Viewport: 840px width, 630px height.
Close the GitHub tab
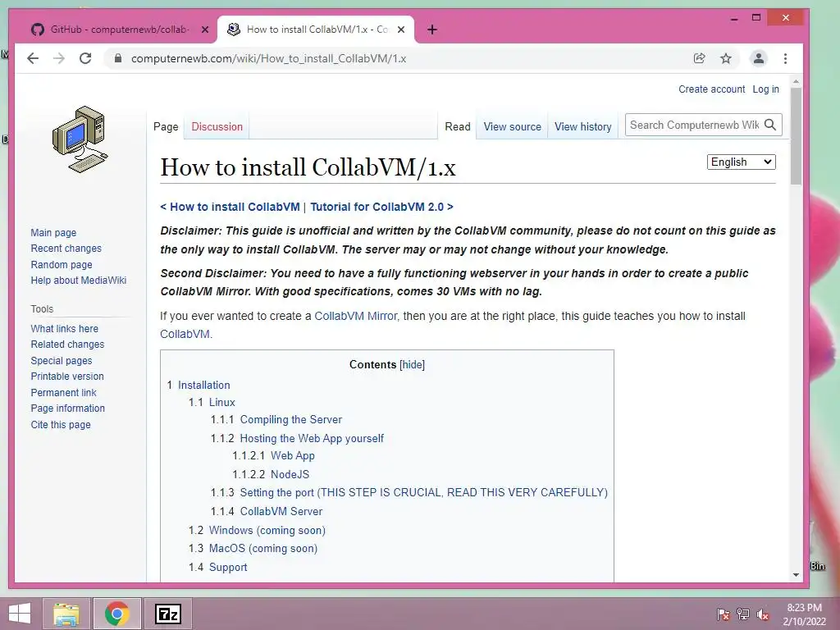coord(204,30)
